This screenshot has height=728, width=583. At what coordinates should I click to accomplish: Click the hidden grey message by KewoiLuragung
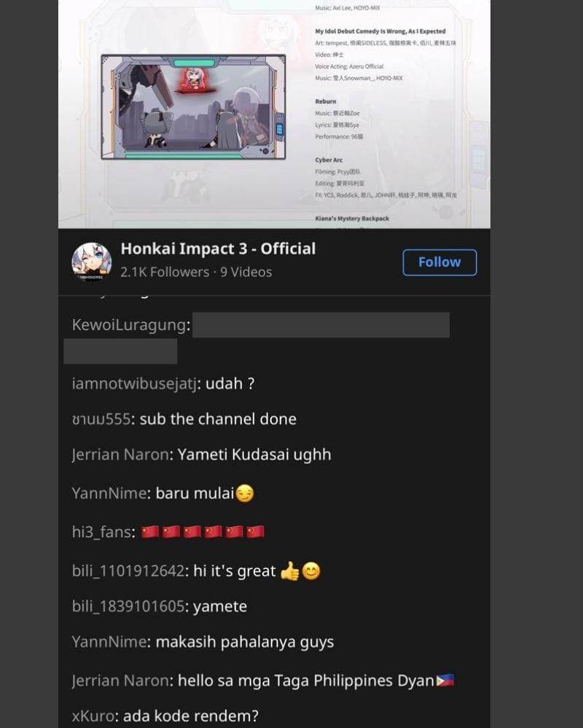coord(321,325)
